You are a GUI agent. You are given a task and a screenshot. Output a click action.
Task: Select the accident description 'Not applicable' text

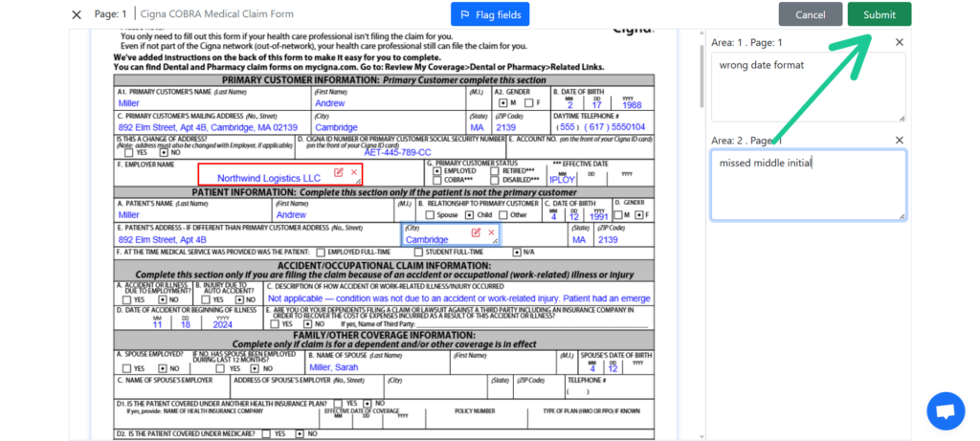[458, 298]
